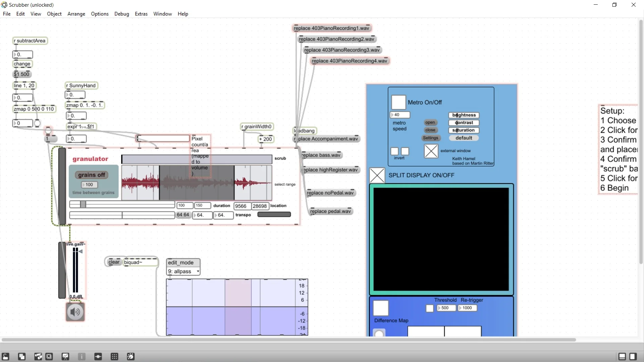This screenshot has width=644, height=362.
Task: Click replace 403PianoRecording1.wav message
Action: point(331,28)
